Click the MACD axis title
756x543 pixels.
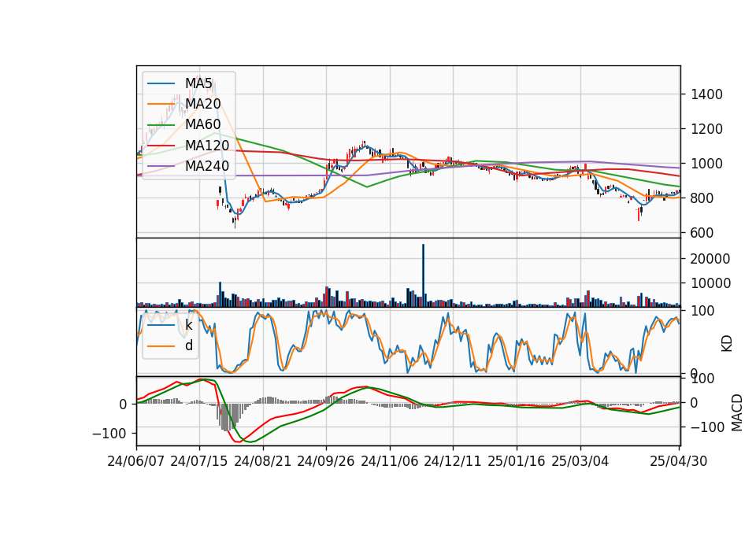[737, 412]
